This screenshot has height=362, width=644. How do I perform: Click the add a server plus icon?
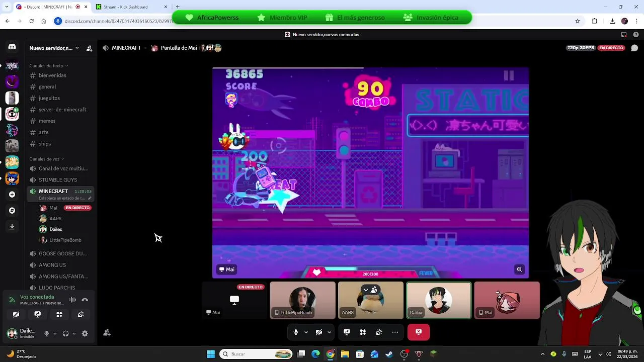point(12,195)
